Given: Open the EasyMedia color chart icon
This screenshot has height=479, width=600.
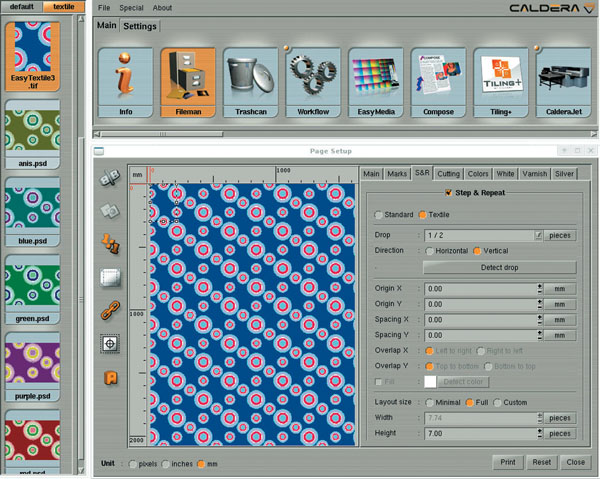Looking at the screenshot, I should [376, 83].
